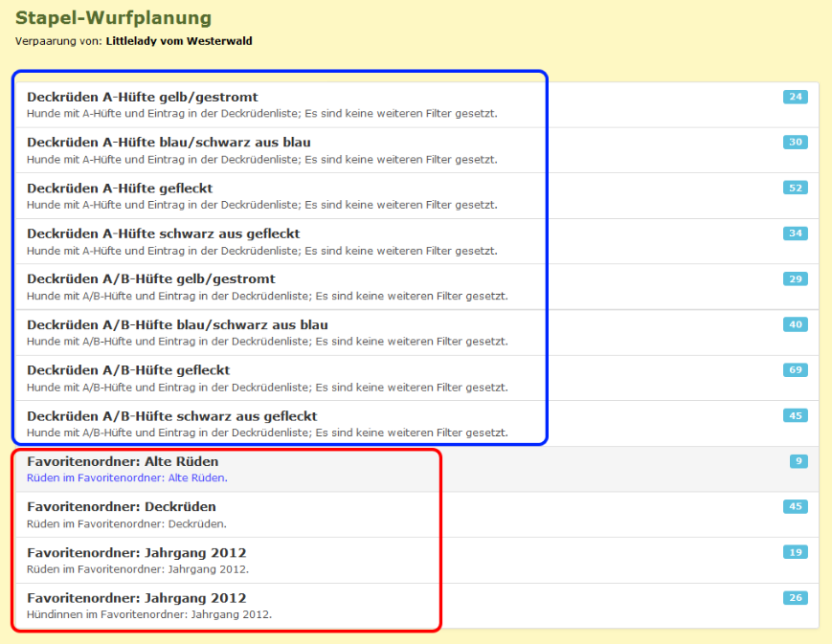
Task: Open Jahrgang 2012 folder for Rüden
Action: (x=137, y=553)
